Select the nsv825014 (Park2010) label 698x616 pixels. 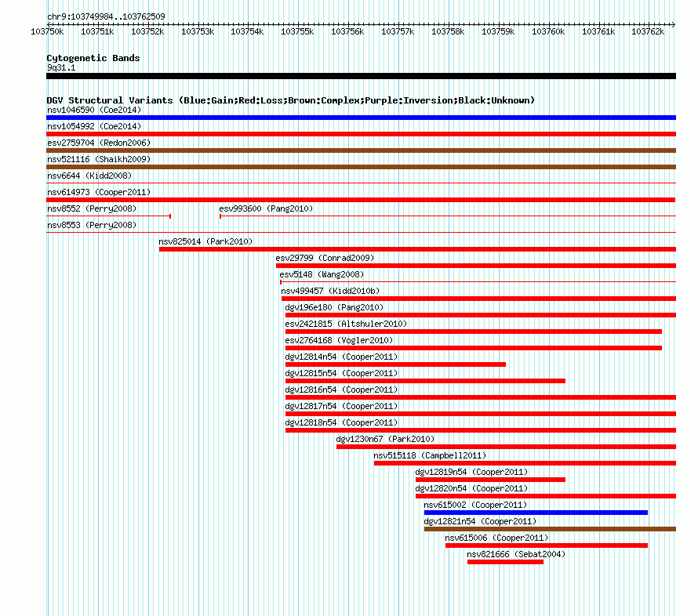point(205,241)
